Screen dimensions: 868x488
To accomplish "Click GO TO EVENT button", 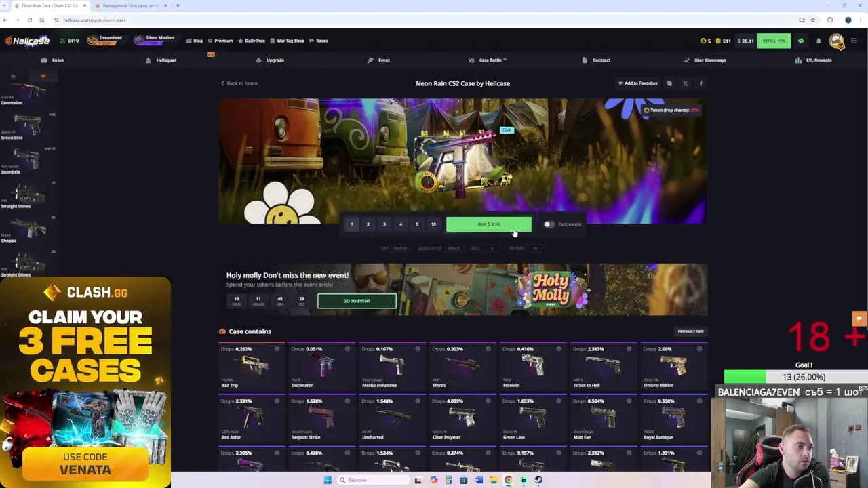I will click(357, 301).
